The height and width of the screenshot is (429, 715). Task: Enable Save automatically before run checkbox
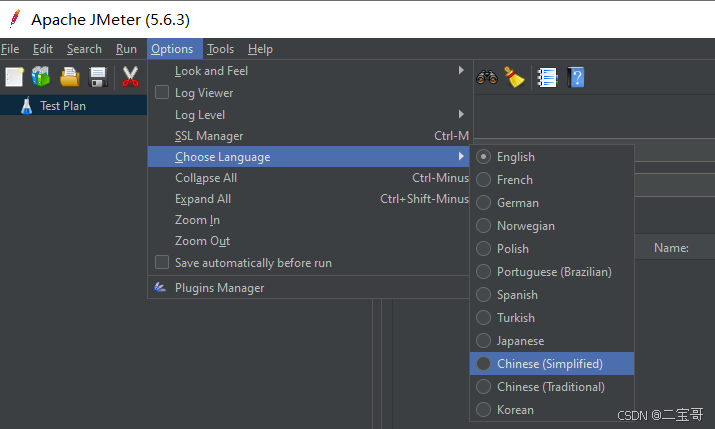pos(162,262)
